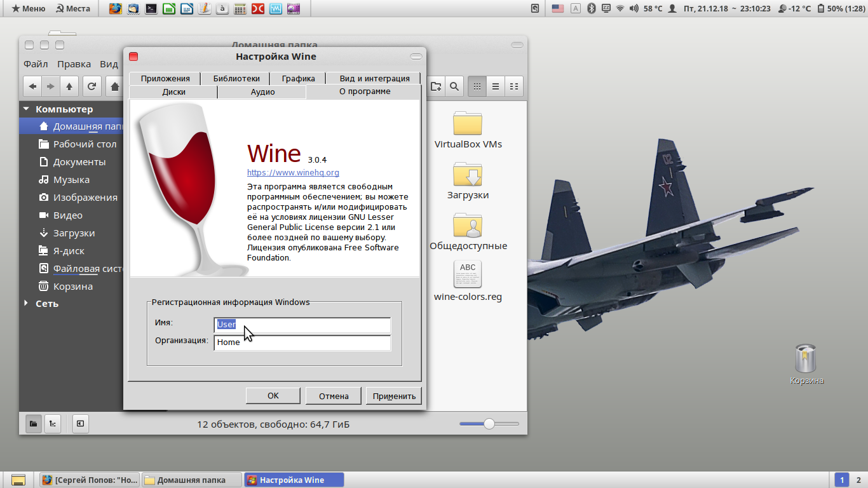Switch to the Диски tab
868x488 pixels.
click(x=173, y=92)
